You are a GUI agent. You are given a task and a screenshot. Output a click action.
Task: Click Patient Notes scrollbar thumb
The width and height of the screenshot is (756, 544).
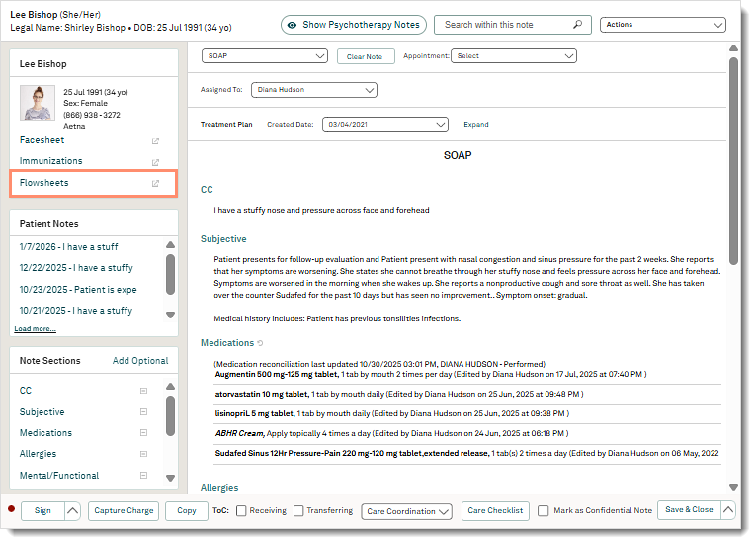(x=170, y=274)
